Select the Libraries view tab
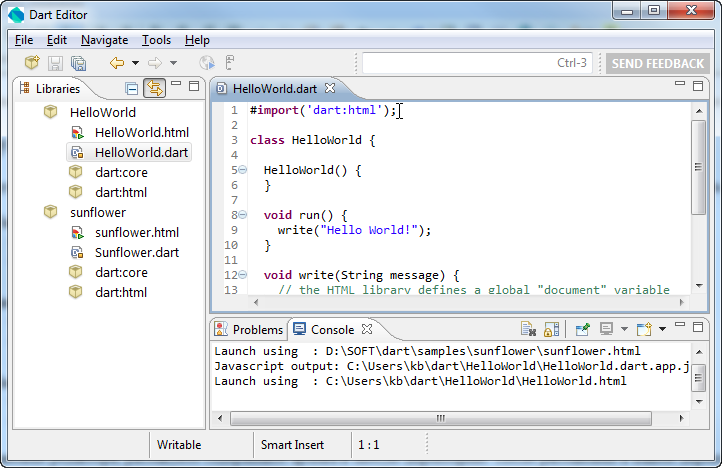This screenshot has height=468, width=722. point(50,88)
